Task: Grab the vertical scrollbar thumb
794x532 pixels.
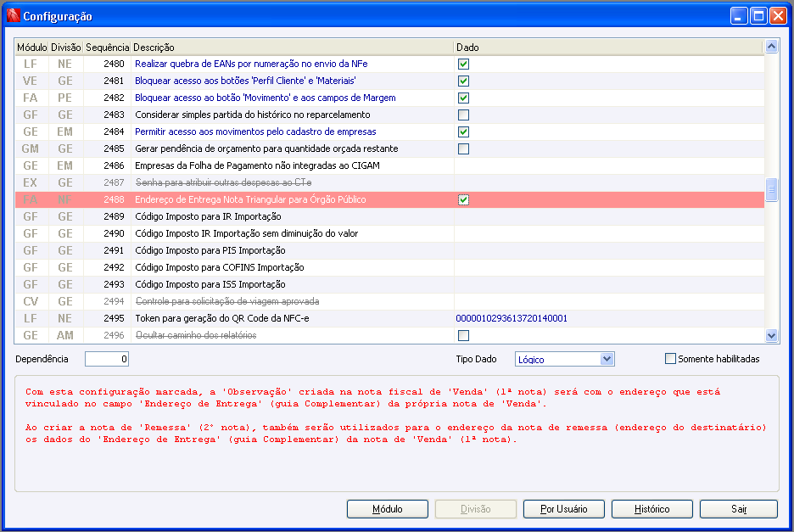Action: [771, 190]
